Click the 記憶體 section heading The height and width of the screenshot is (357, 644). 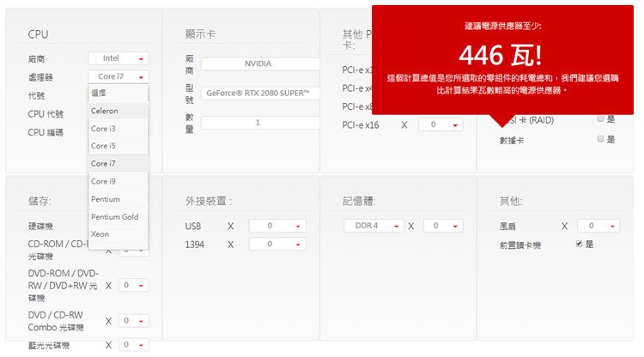[x=359, y=201]
